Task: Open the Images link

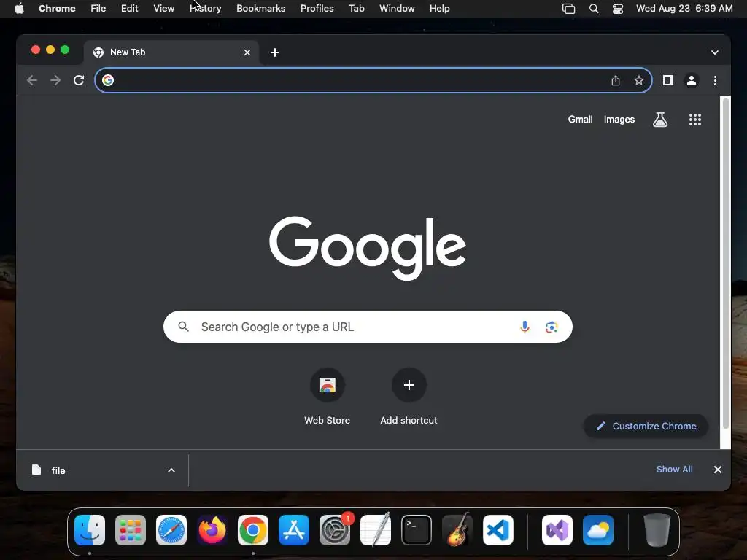Action: coord(619,120)
